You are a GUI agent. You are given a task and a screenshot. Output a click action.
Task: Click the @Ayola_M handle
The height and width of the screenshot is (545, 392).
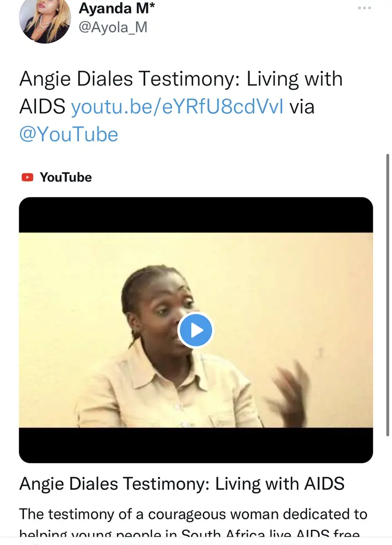click(x=113, y=27)
